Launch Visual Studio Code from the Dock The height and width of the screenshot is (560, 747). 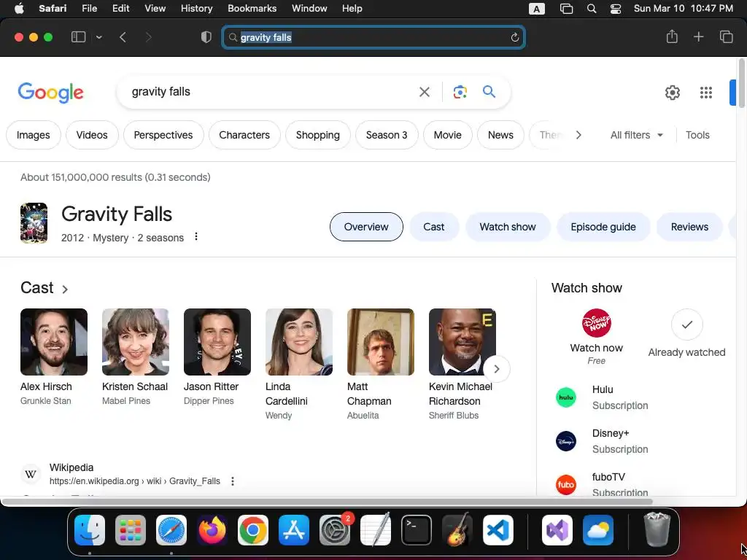point(498,529)
